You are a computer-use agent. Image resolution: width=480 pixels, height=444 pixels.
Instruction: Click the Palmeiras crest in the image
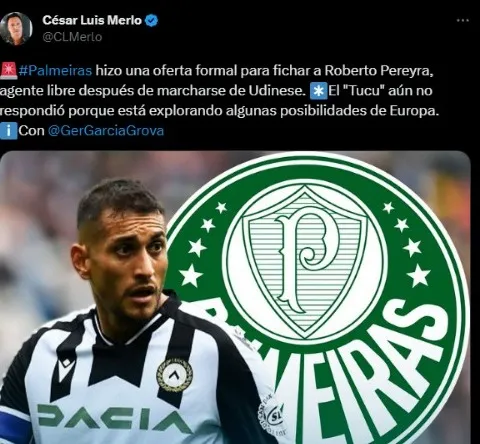[317, 298]
